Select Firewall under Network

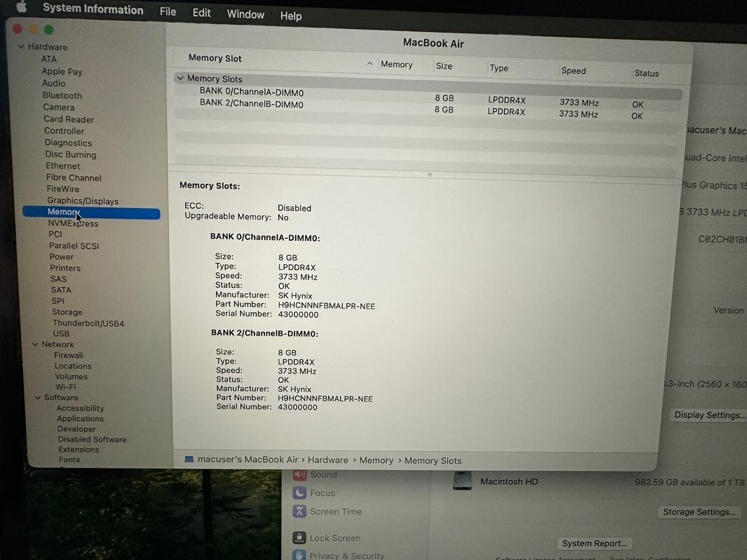pyautogui.click(x=68, y=355)
